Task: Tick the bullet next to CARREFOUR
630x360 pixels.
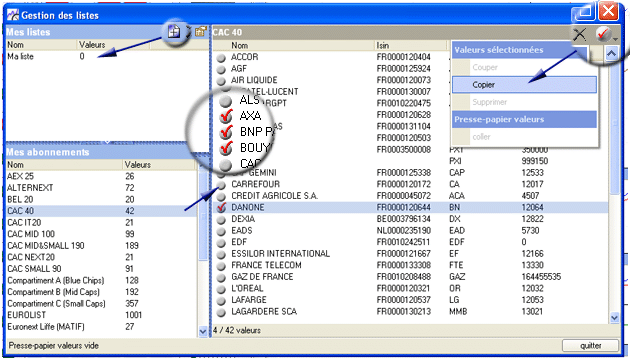Action: (221, 185)
